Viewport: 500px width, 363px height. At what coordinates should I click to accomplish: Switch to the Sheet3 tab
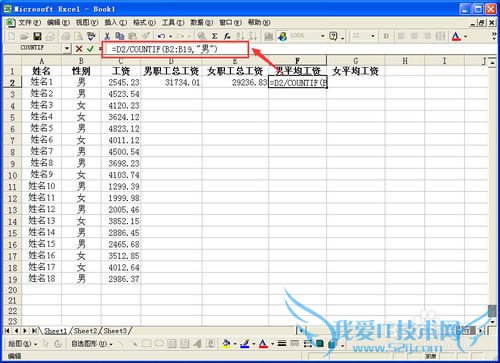pyautogui.click(x=115, y=331)
